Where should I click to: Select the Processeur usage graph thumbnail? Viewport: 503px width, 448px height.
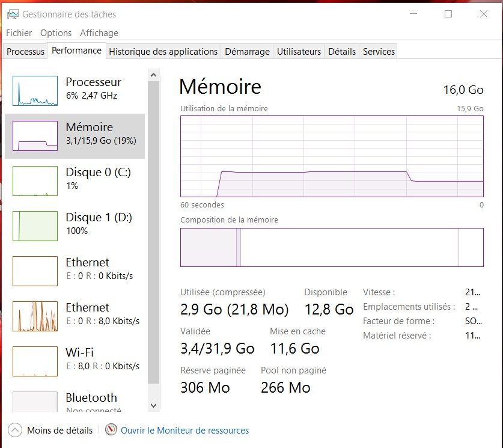(x=35, y=91)
